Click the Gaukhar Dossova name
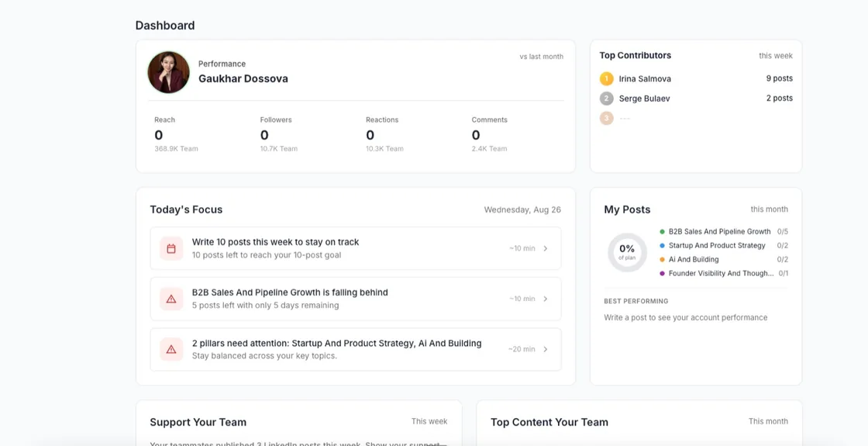This screenshot has width=868, height=446. [x=243, y=78]
